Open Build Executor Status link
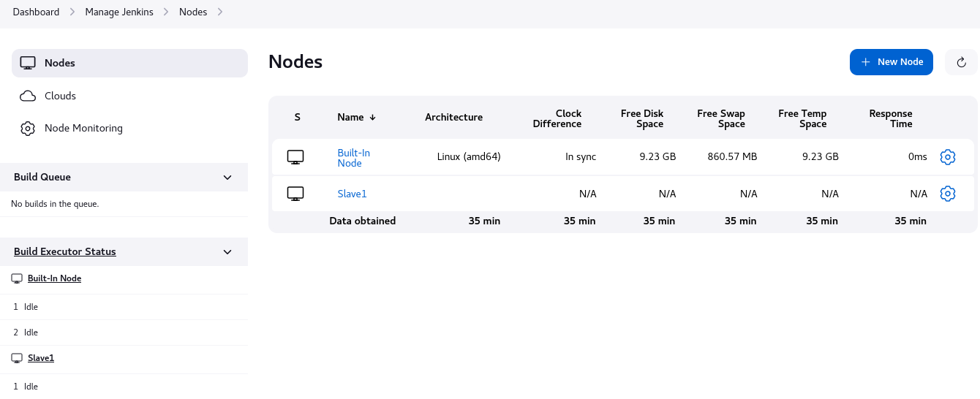This screenshot has width=980, height=399. click(x=65, y=251)
